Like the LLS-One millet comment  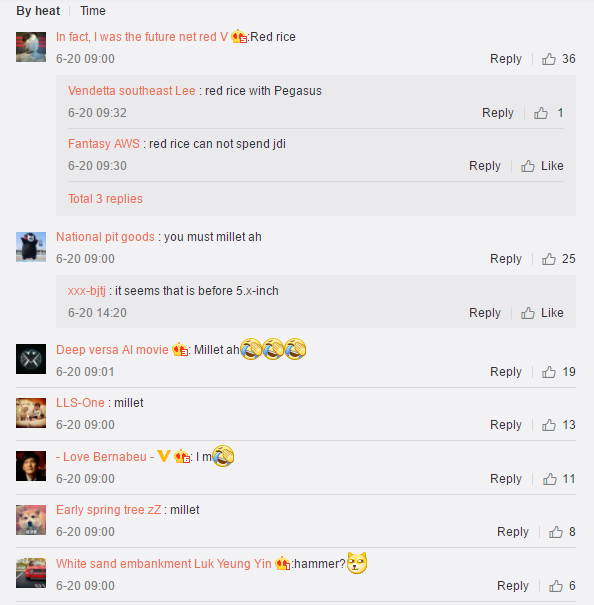point(548,425)
